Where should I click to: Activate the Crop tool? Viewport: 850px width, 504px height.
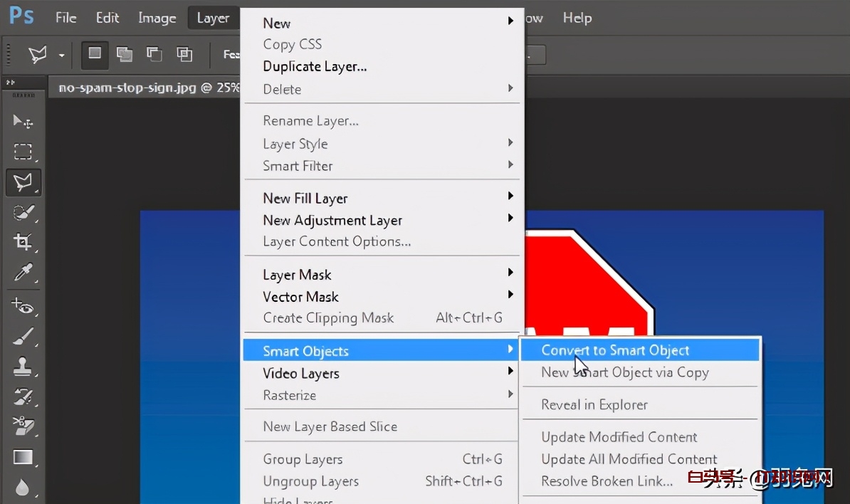click(23, 242)
